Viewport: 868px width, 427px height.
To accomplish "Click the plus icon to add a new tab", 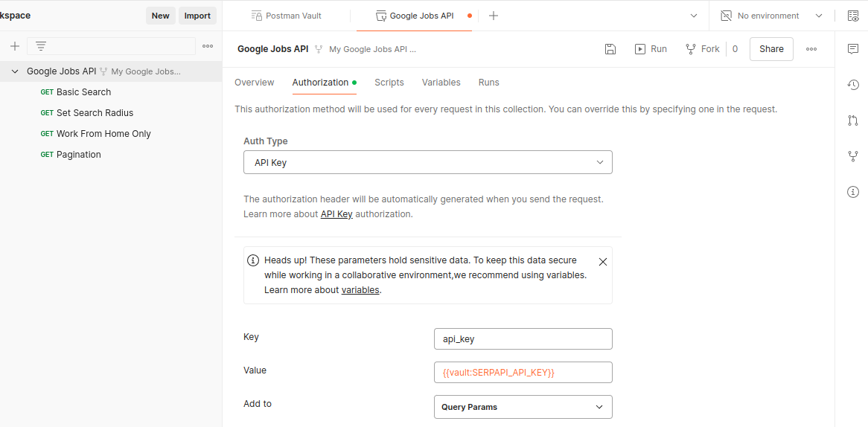I will (493, 16).
